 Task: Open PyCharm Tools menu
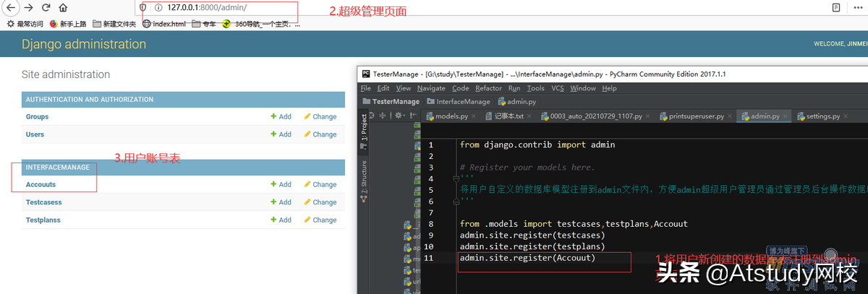coord(536,88)
